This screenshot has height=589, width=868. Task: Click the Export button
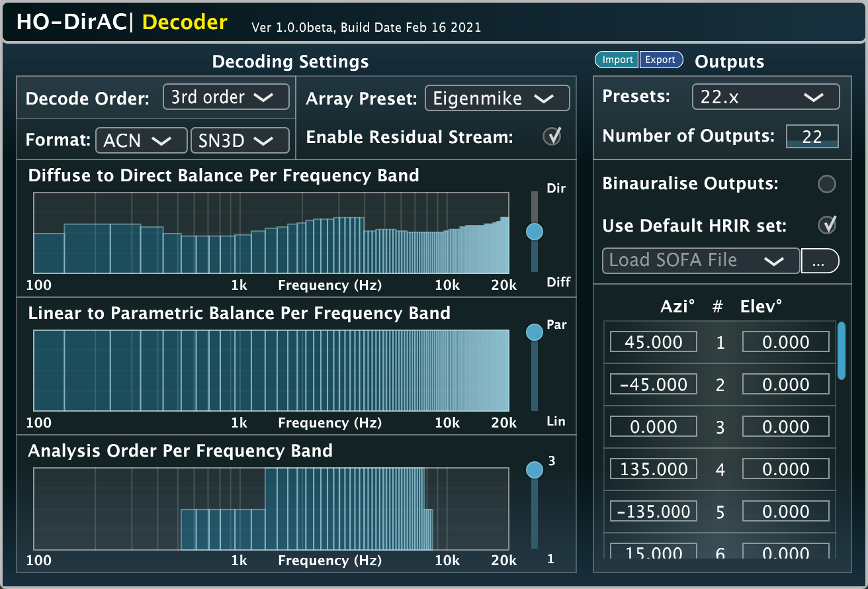(660, 60)
